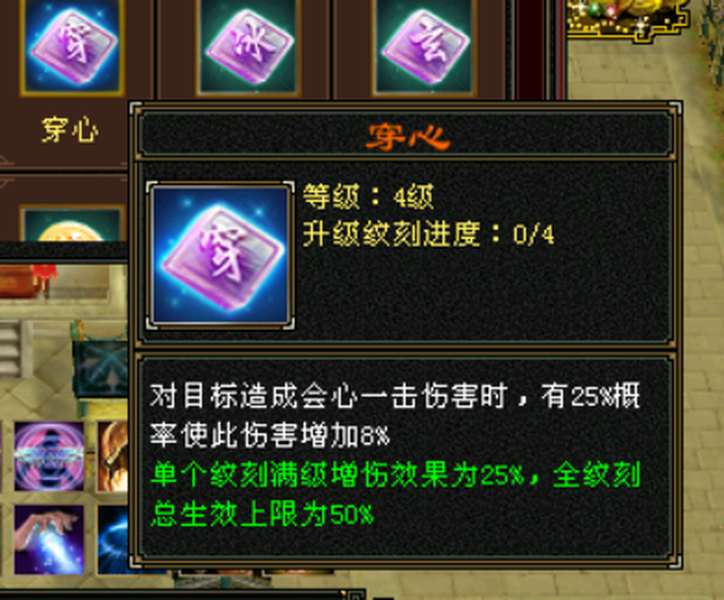Click the stone-tiled floor right of tooltip
Viewport: 724px width, 600px height.
tap(703, 323)
